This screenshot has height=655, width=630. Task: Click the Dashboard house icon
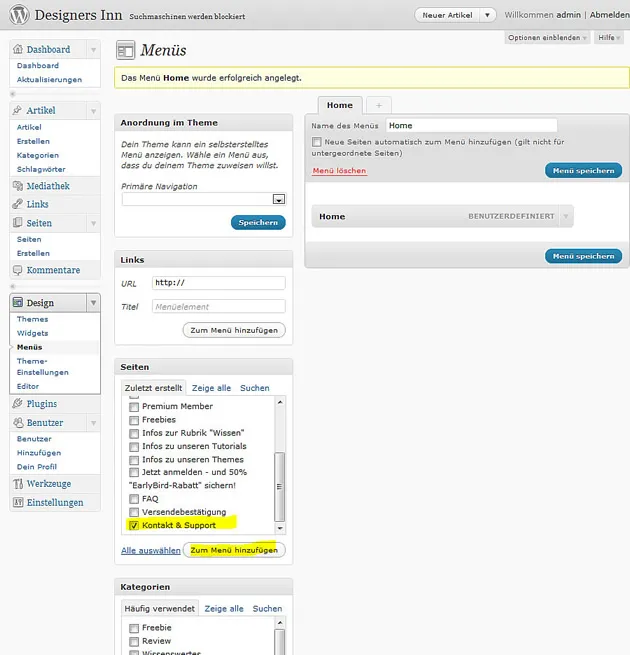18,49
